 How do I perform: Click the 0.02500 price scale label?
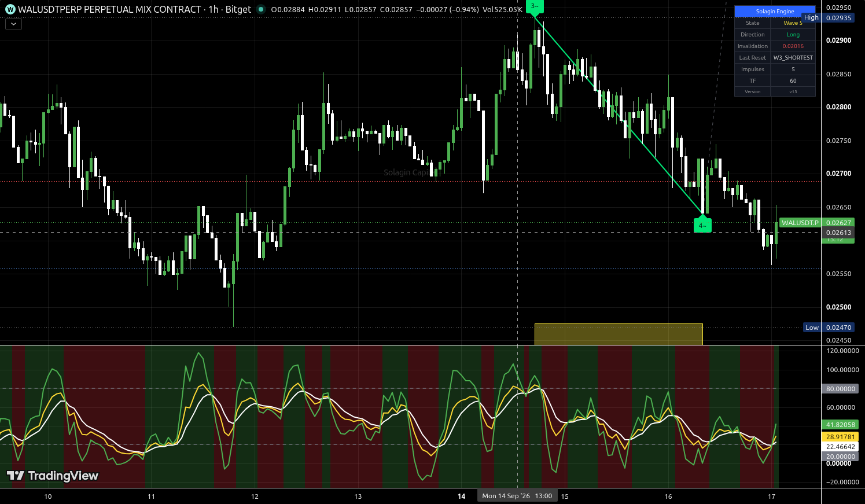click(x=838, y=307)
